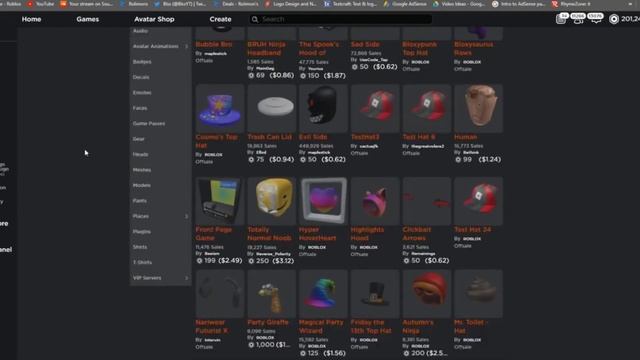Open the Google AdSense bookmark
The height and width of the screenshot is (360, 640).
(405, 4)
